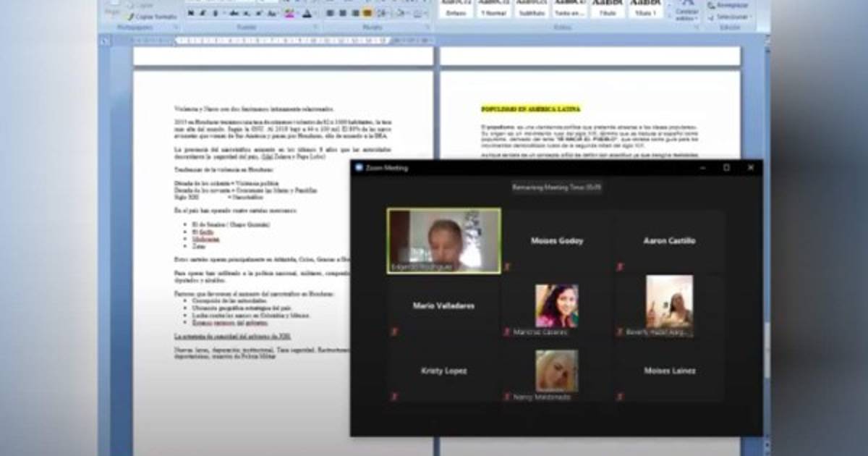868x456 pixels.
Task: Toggle italic formatting in the ribbon
Action: click(x=203, y=13)
